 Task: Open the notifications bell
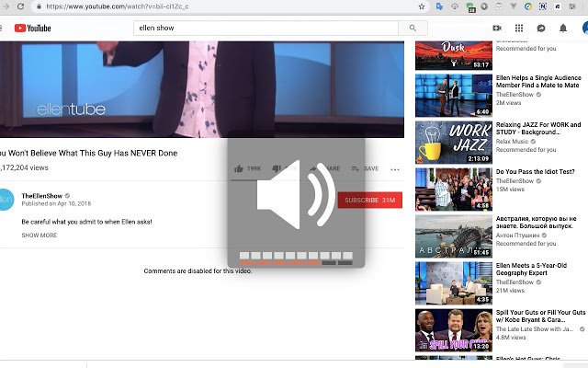[x=563, y=29]
